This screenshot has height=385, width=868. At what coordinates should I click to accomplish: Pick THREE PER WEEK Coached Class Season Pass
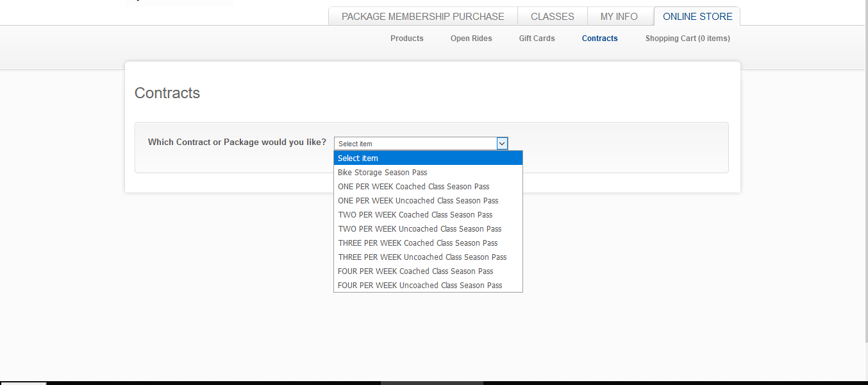point(428,243)
